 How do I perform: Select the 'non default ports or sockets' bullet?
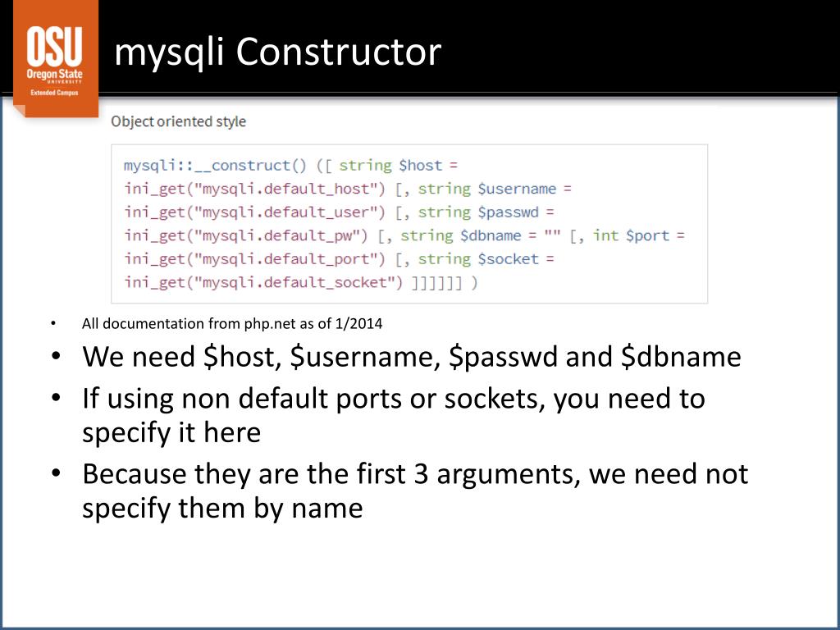tap(394, 415)
